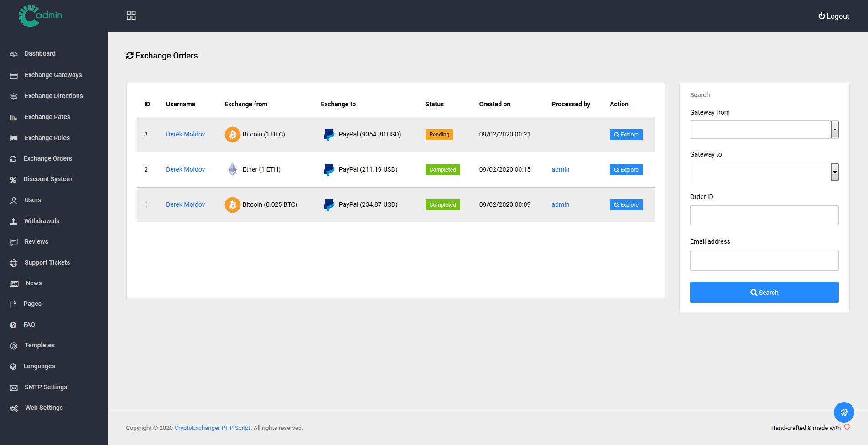
Task: Open Exchange Rates in the sidebar
Action: coord(47,117)
